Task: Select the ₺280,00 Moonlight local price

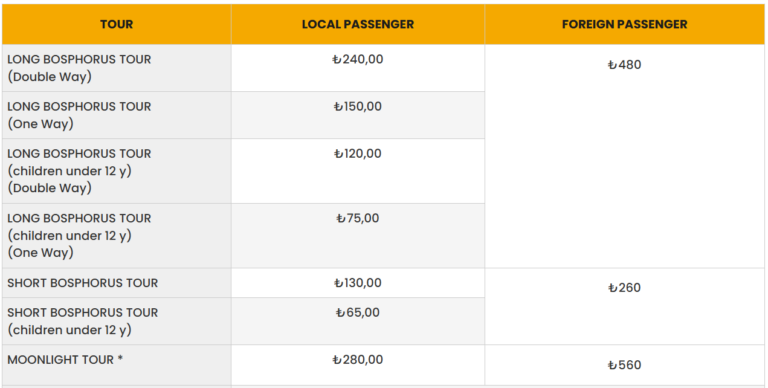Action: tap(358, 360)
